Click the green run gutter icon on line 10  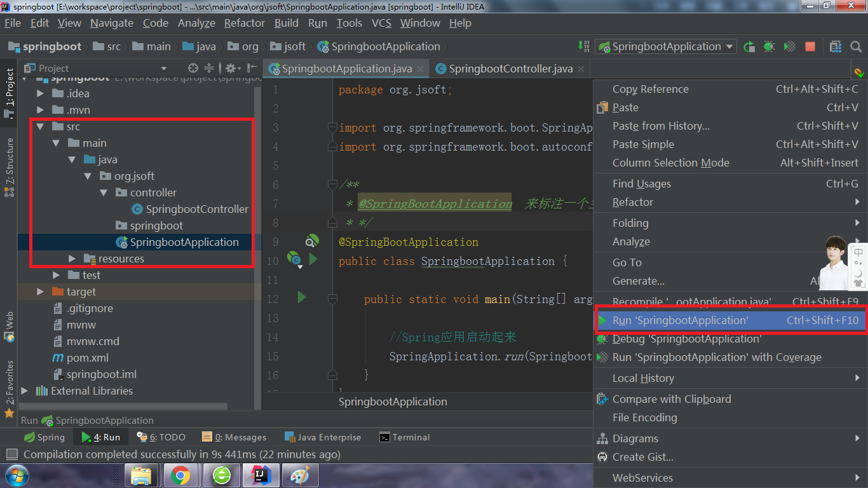pyautogui.click(x=313, y=259)
